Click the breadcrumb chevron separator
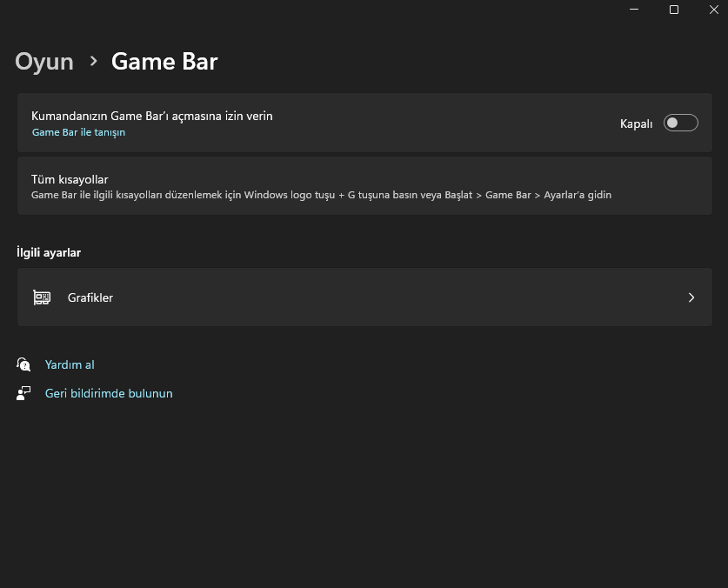The image size is (728, 588). [93, 61]
